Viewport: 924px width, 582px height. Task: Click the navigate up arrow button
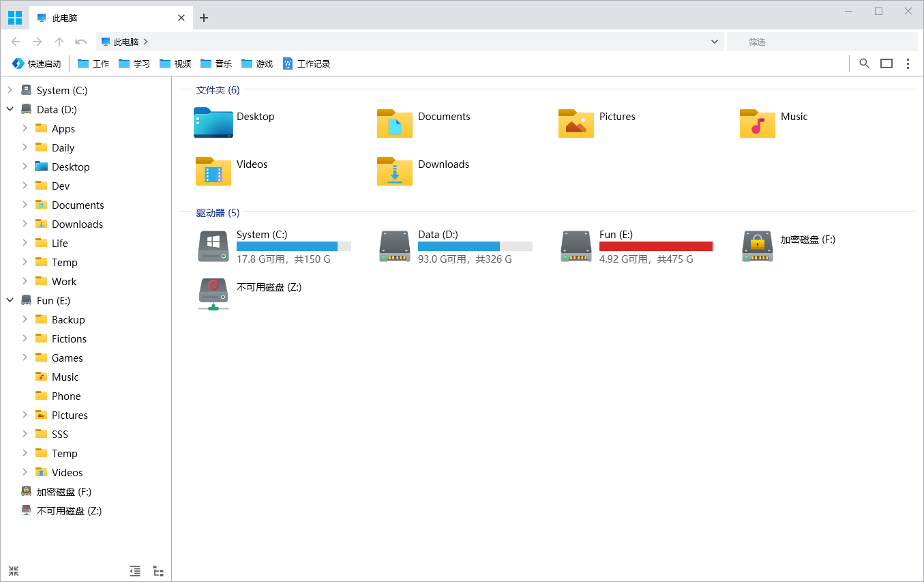click(59, 42)
